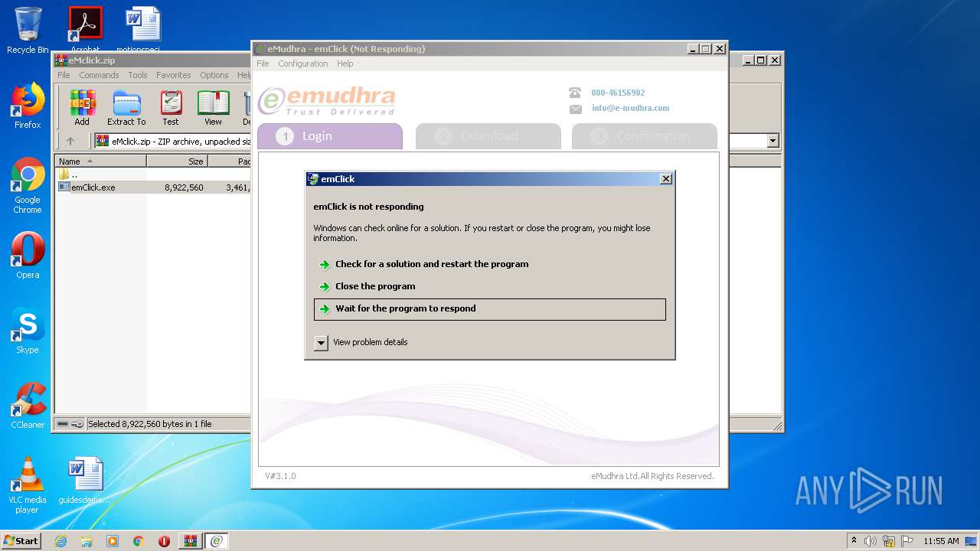Switch to WinRAR taskbar button
This screenshot has height=551, width=980.
pos(190,541)
